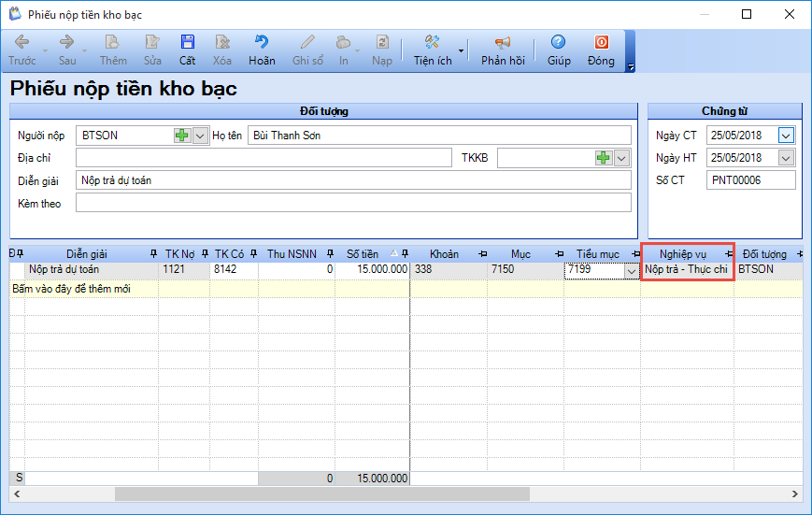Screen dimensions: 812x515
Task: Go to next voucher with Sau
Action: click(x=66, y=50)
